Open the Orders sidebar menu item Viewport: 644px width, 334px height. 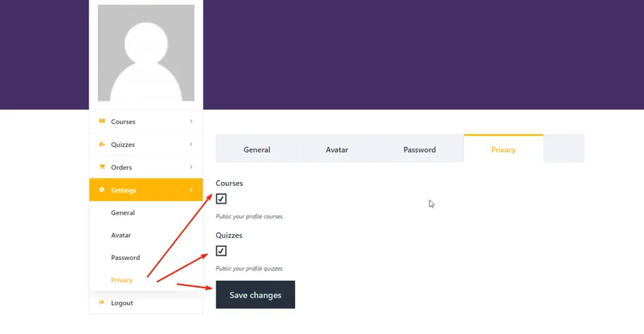pos(146,167)
